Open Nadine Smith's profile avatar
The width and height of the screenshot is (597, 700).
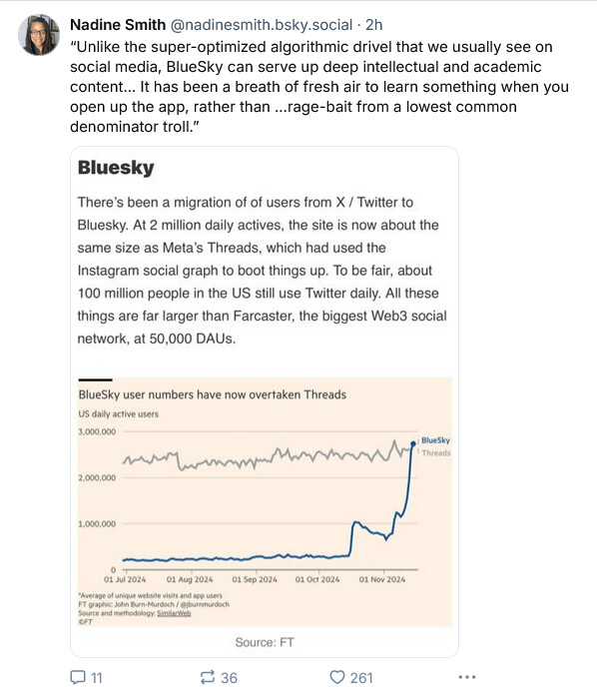pos(39,34)
